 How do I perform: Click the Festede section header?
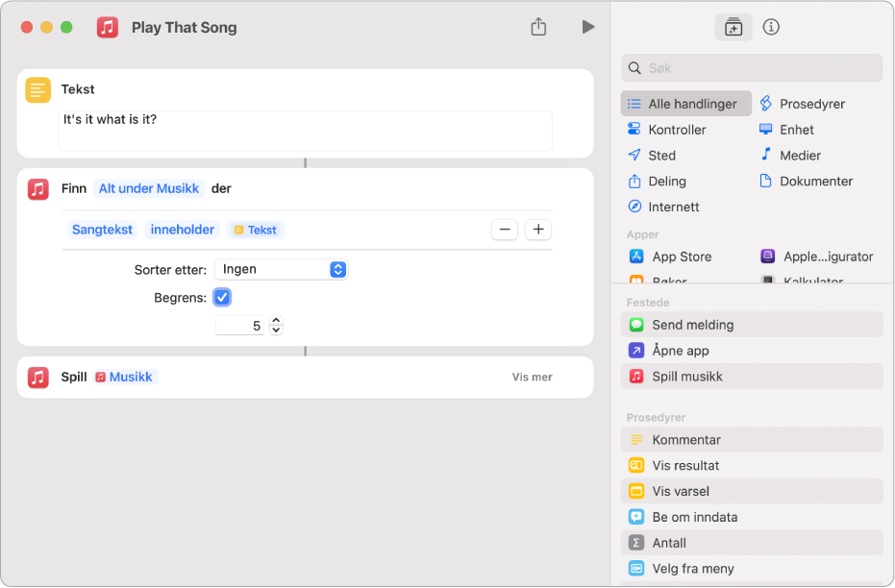[648, 303]
